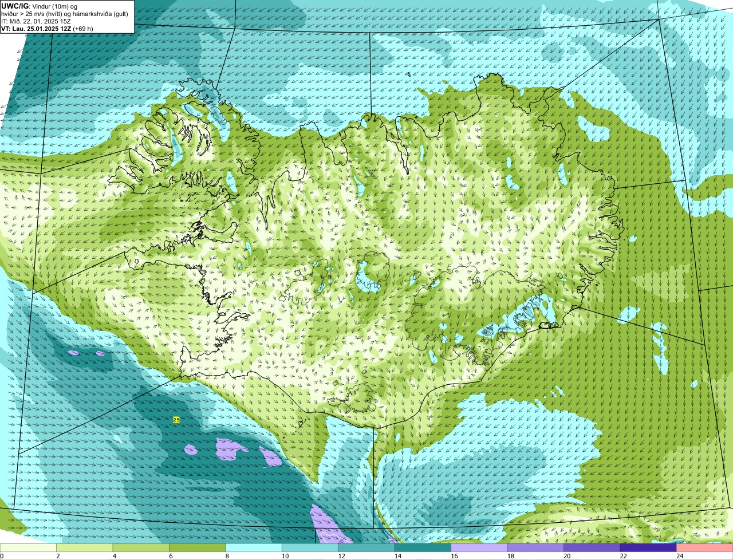Click the above-24 m/s pink swatch
733x560 pixels.
[705, 548]
